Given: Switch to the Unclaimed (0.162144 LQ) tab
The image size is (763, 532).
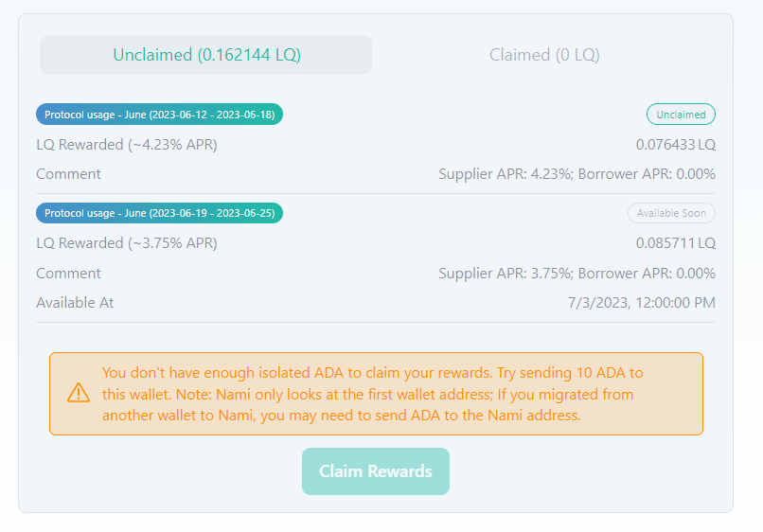Looking at the screenshot, I should pyautogui.click(x=205, y=55).
